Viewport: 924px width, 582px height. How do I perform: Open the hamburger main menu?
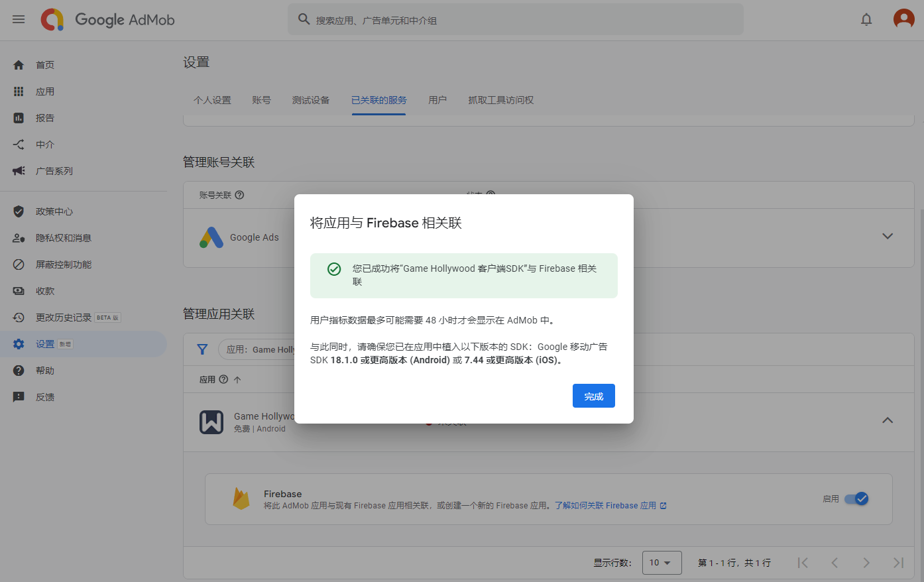[x=19, y=19]
